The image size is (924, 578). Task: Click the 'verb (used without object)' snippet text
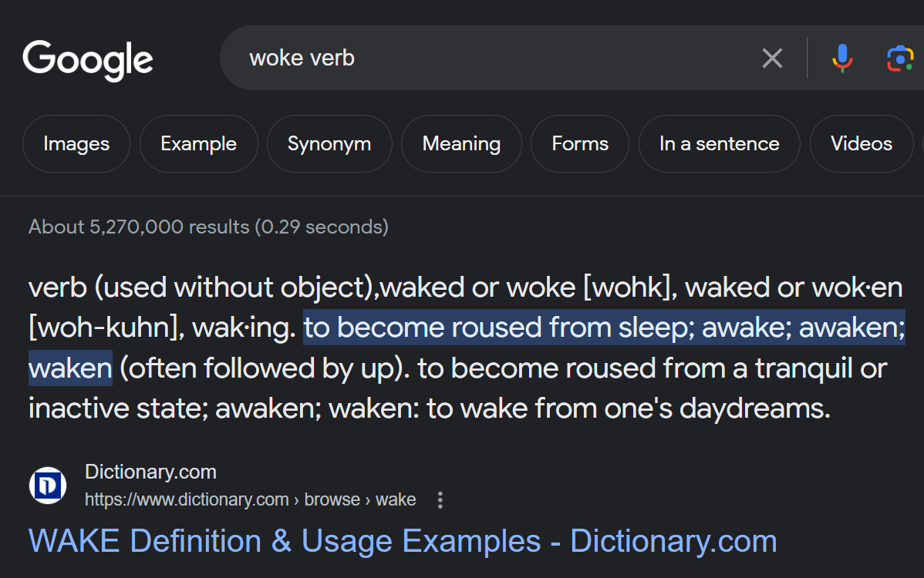[202, 287]
